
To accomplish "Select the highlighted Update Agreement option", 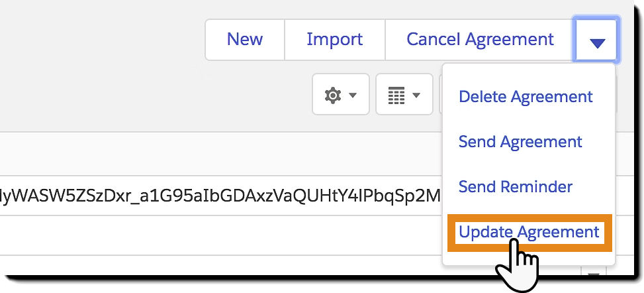I will (529, 232).
